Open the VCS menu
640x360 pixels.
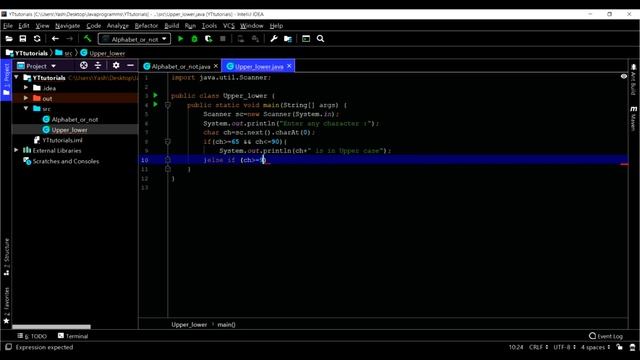(229, 25)
